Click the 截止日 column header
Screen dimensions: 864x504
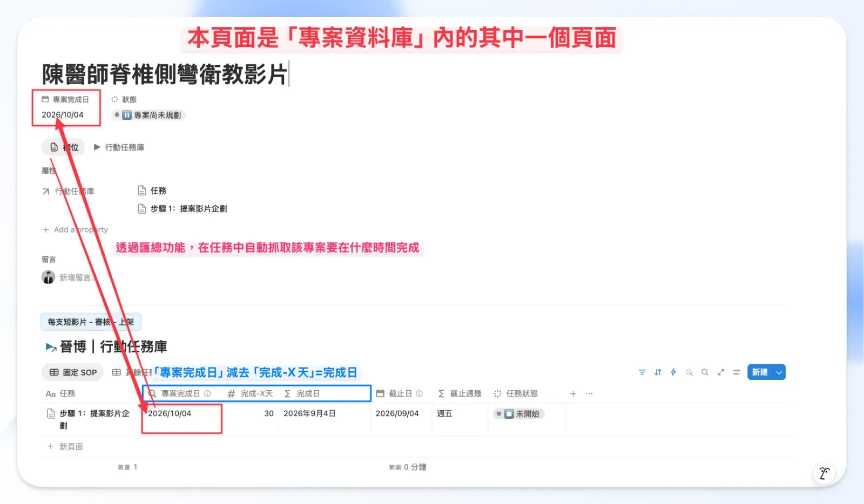click(x=400, y=394)
